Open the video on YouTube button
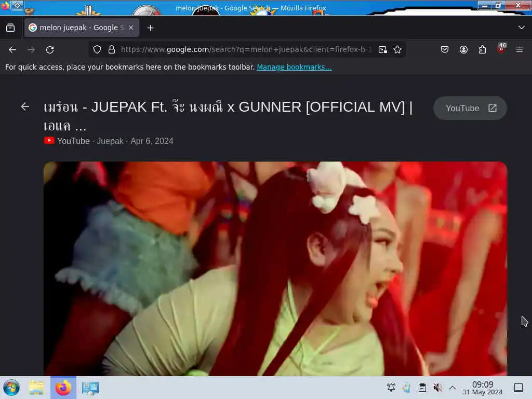 [470, 108]
